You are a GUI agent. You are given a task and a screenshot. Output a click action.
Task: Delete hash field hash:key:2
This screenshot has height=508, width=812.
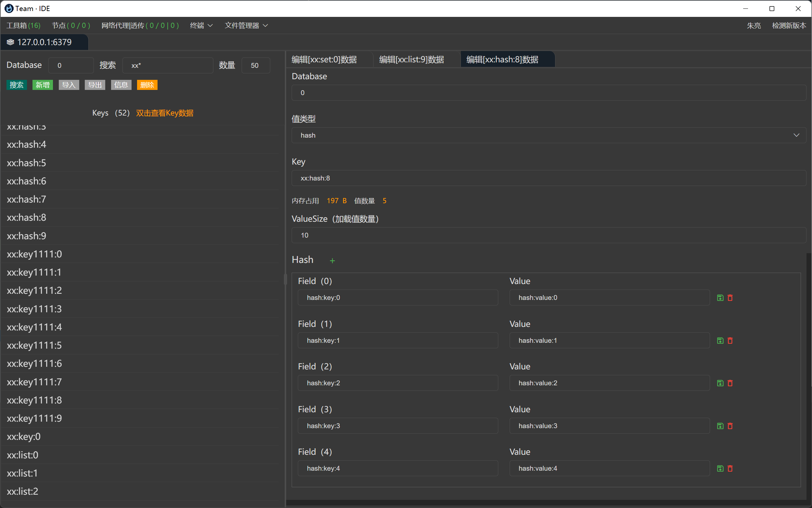coord(730,383)
